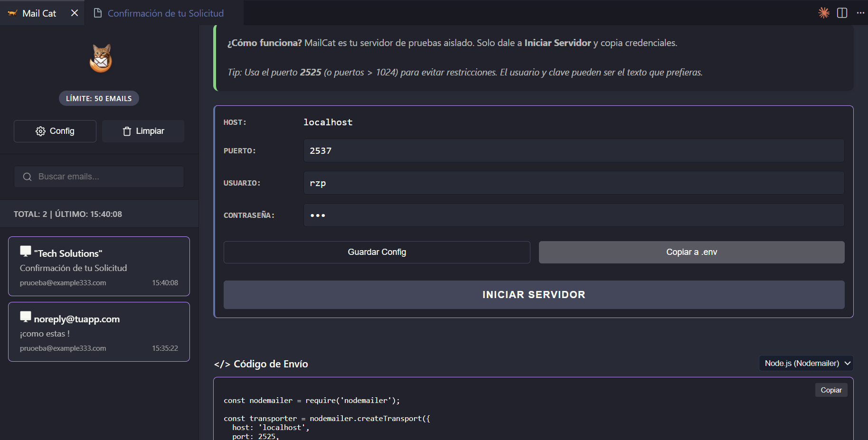Click the orange asterisk icon in title bar
868x440 pixels.
tap(824, 13)
